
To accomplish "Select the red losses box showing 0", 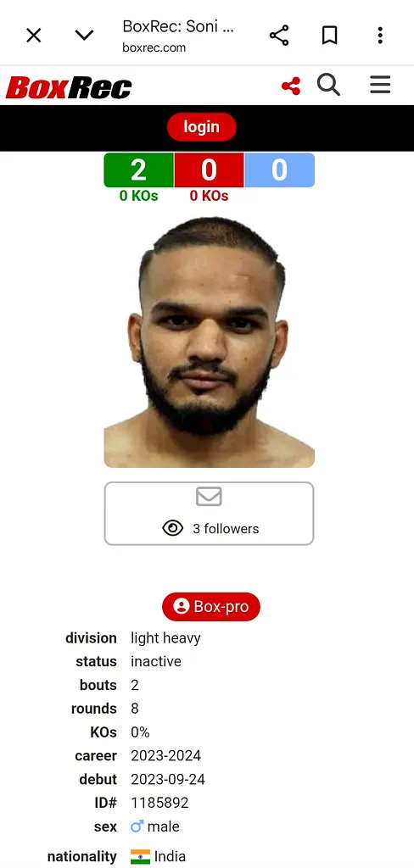I will point(209,170).
